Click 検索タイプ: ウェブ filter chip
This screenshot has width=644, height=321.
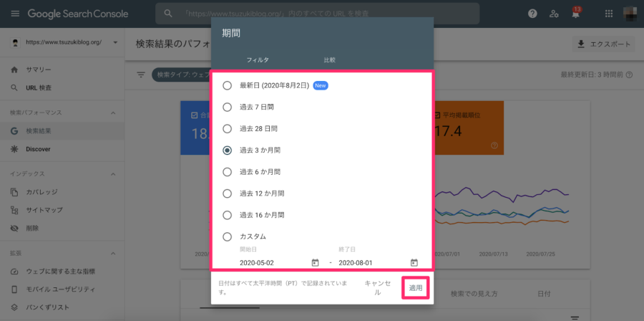click(x=181, y=75)
